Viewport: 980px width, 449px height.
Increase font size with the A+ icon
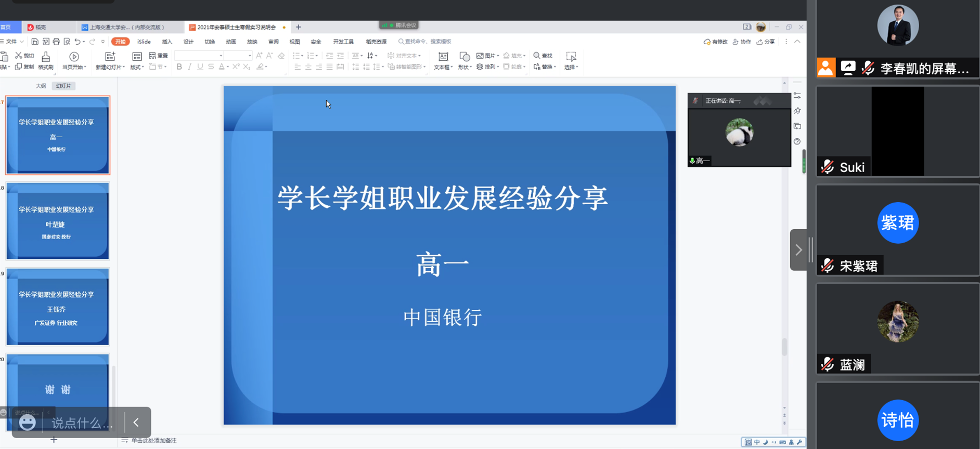pyautogui.click(x=259, y=56)
